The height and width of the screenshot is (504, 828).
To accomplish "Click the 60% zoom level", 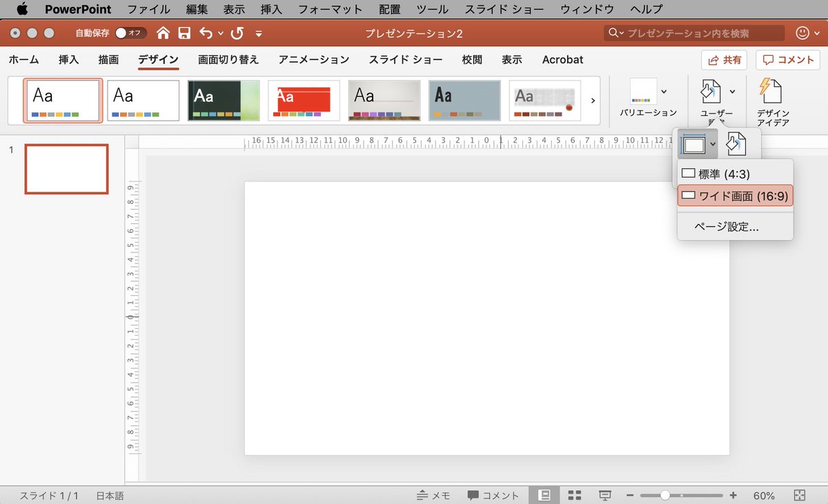I will point(764,496).
